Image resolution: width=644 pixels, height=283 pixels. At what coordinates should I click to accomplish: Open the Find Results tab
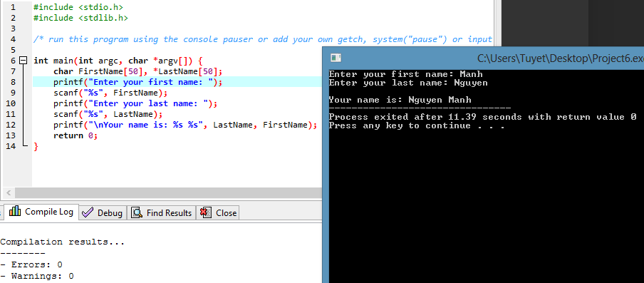coord(162,212)
